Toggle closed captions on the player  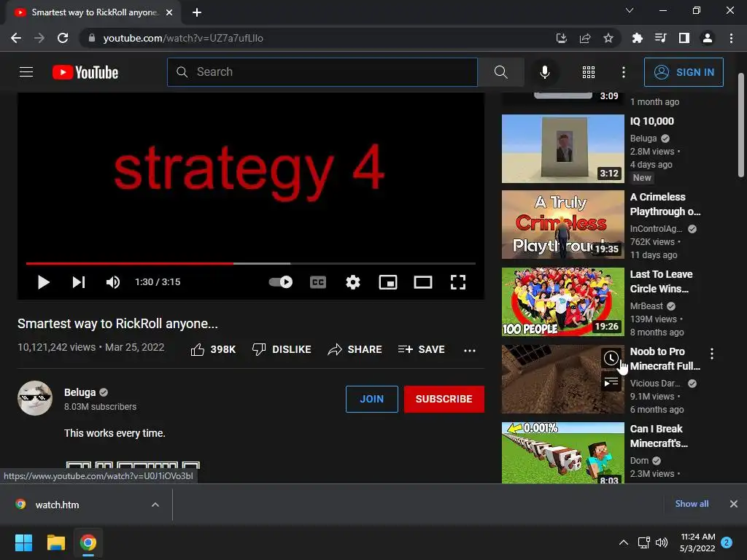point(318,282)
